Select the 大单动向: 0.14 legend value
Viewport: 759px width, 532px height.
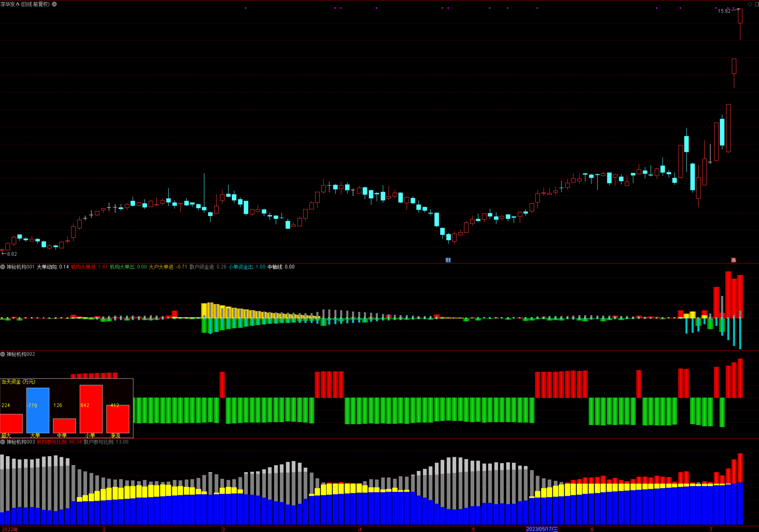(52, 267)
